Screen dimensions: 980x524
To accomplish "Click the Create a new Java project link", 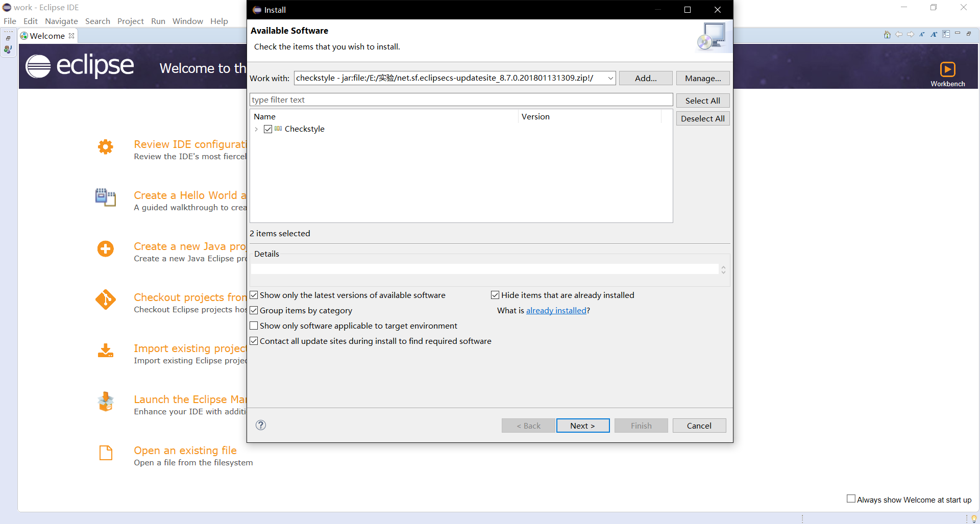I will point(190,246).
